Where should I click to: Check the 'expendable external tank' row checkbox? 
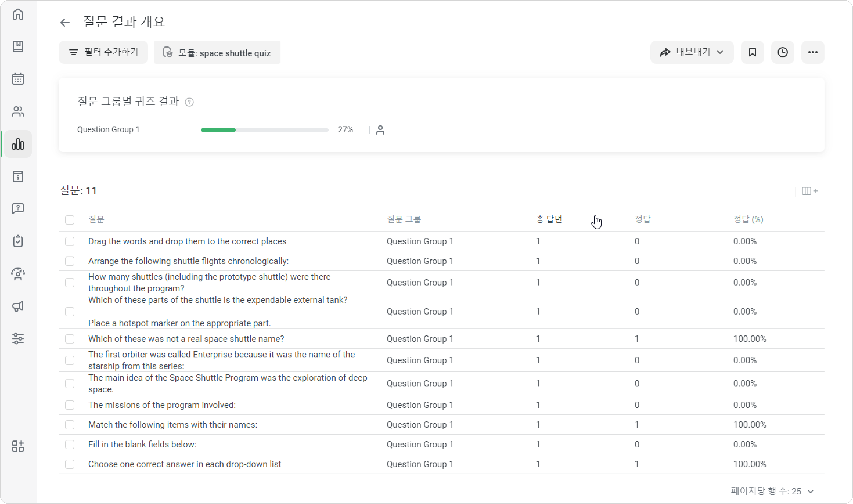[70, 312]
